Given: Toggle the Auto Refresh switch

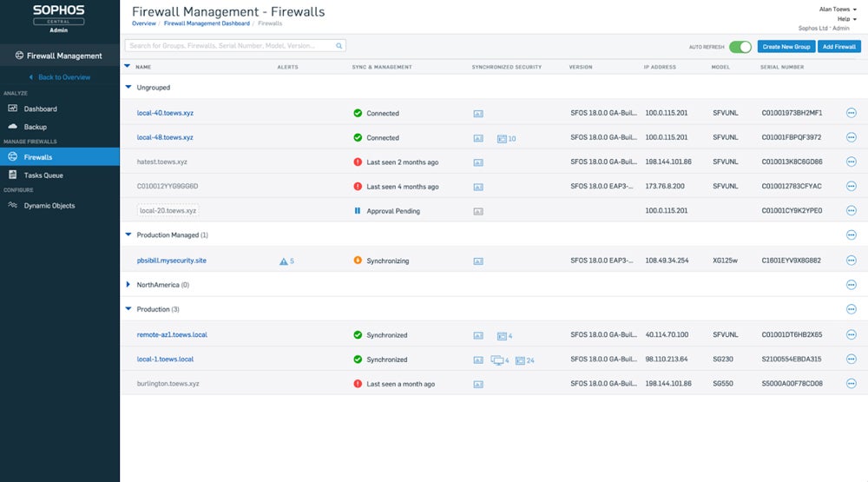Looking at the screenshot, I should (740, 47).
